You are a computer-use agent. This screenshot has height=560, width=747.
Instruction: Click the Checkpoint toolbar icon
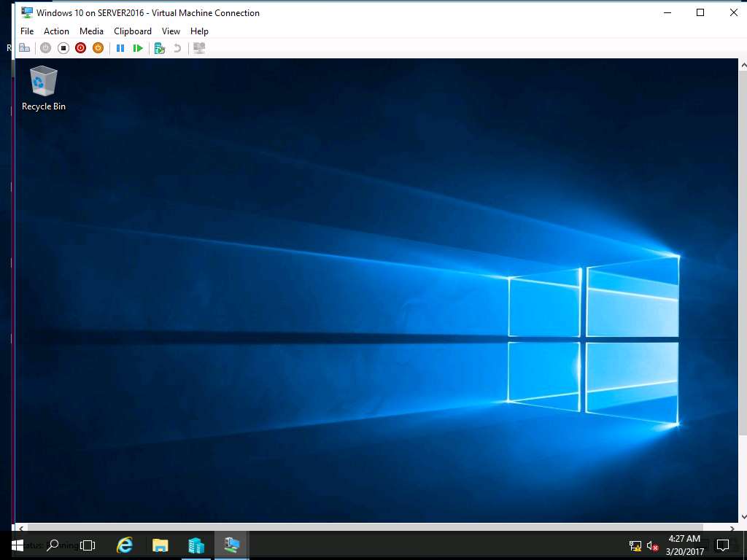160,48
